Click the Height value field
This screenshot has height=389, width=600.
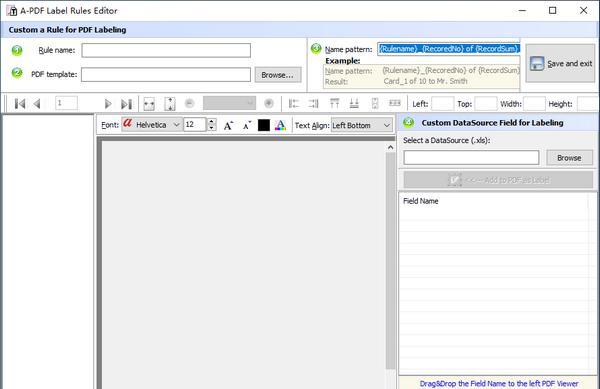[x=587, y=104]
